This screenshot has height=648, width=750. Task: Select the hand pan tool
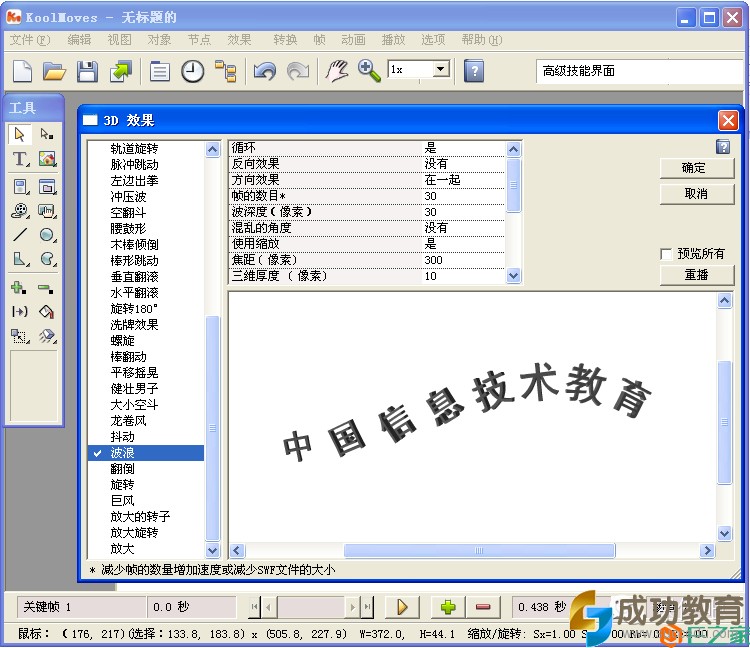(x=338, y=71)
